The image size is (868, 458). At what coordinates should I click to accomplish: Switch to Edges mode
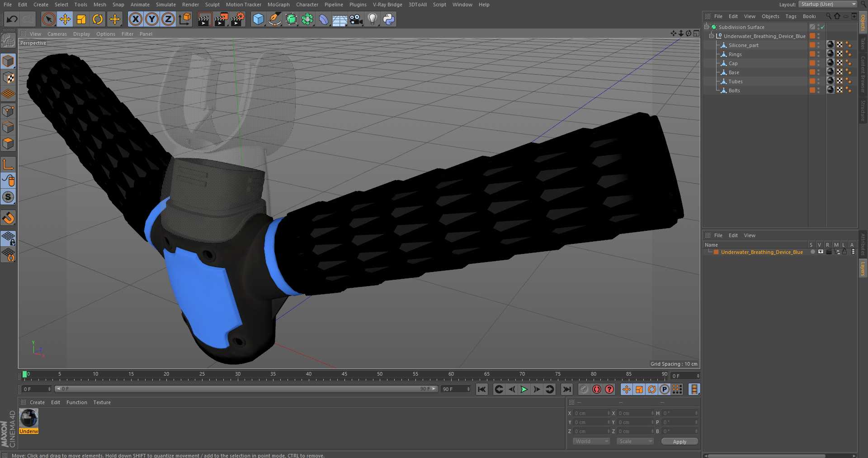(x=8, y=127)
